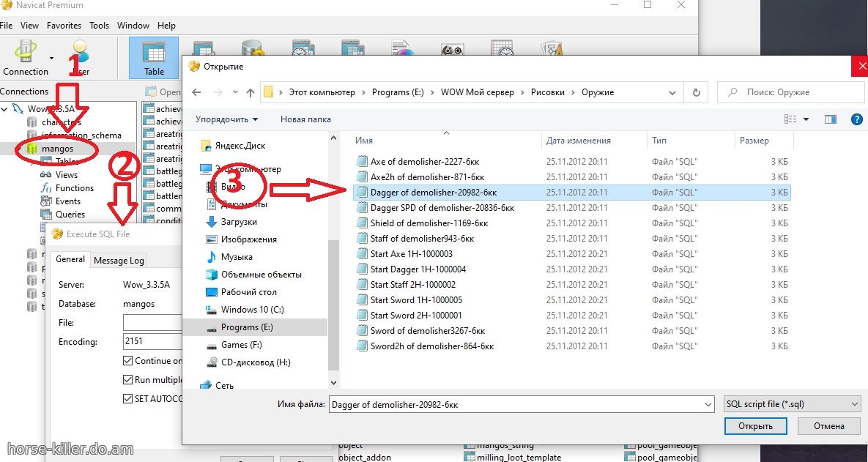Click the Поиск: Оружие search field
The image size is (868, 462).
790,92
